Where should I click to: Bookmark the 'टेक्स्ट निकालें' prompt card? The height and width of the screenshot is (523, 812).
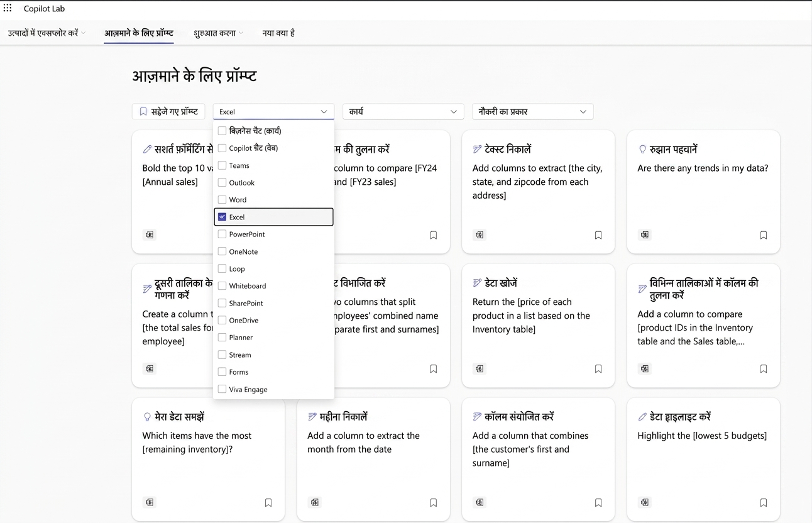tap(598, 235)
